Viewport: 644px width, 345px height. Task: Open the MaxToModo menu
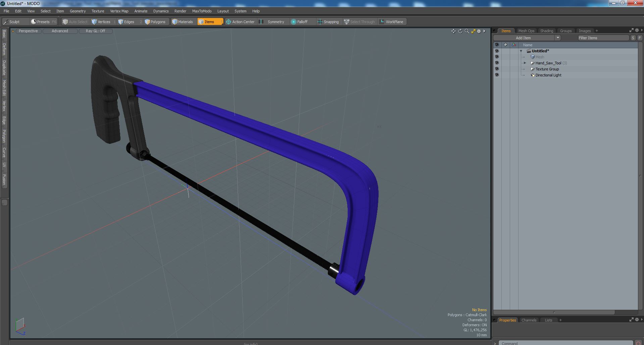click(202, 11)
